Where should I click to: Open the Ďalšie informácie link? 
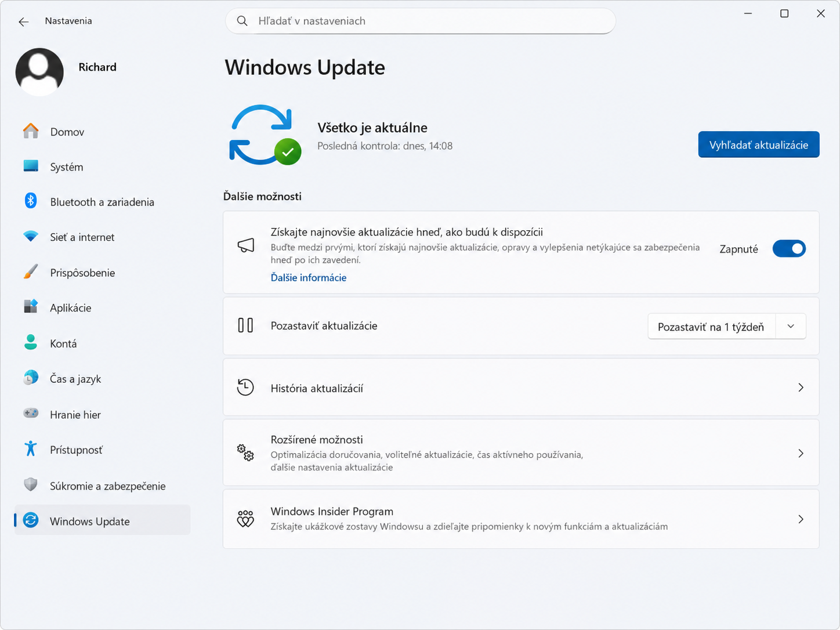point(309,278)
